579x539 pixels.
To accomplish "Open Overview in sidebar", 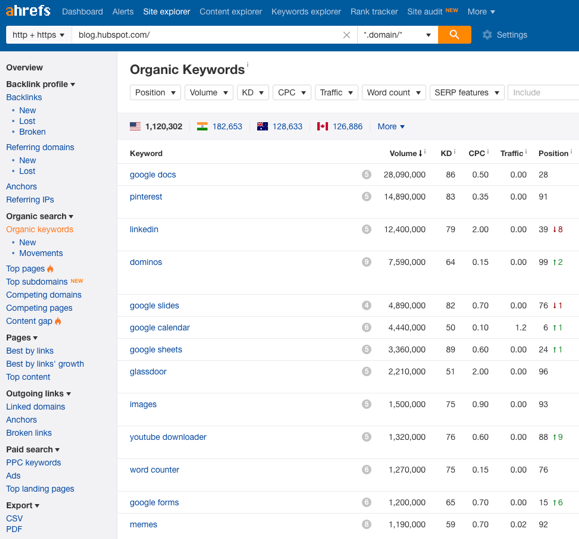I will click(24, 68).
